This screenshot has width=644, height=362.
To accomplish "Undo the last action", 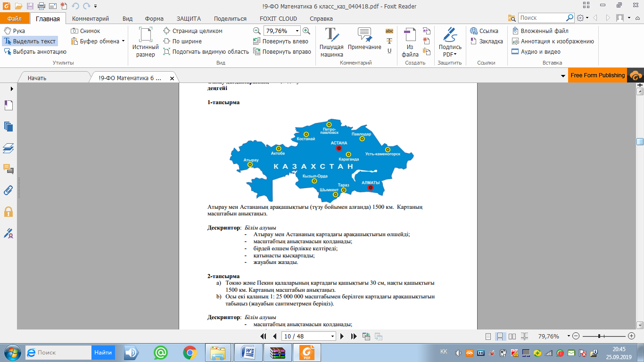I will pyautogui.click(x=75, y=6).
